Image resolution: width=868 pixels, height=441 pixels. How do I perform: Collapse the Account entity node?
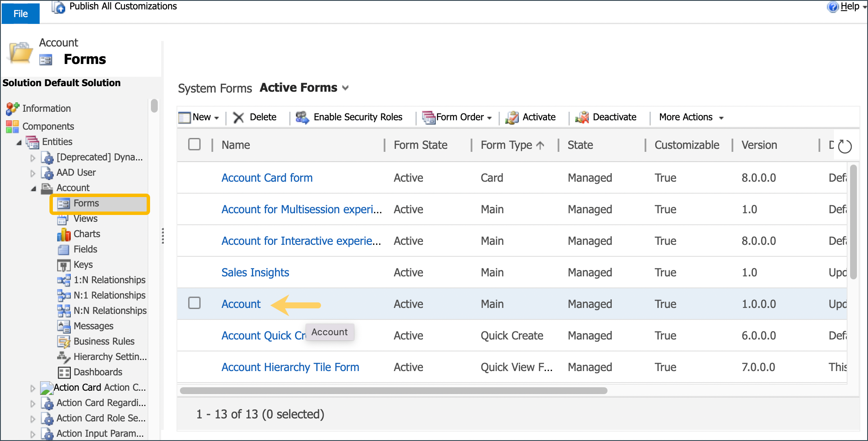coord(33,189)
